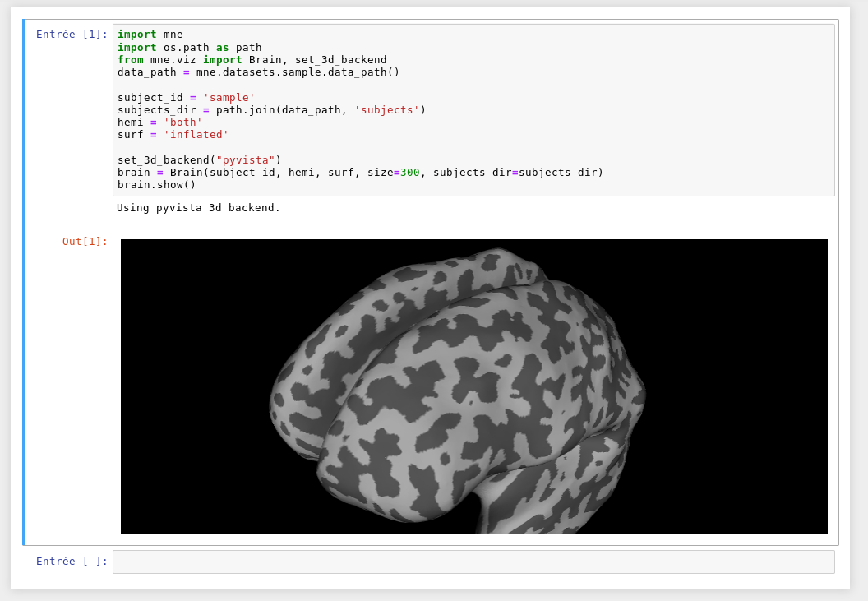Click the hemi = 'both' line
The height and width of the screenshot is (601, 868).
coord(159,123)
